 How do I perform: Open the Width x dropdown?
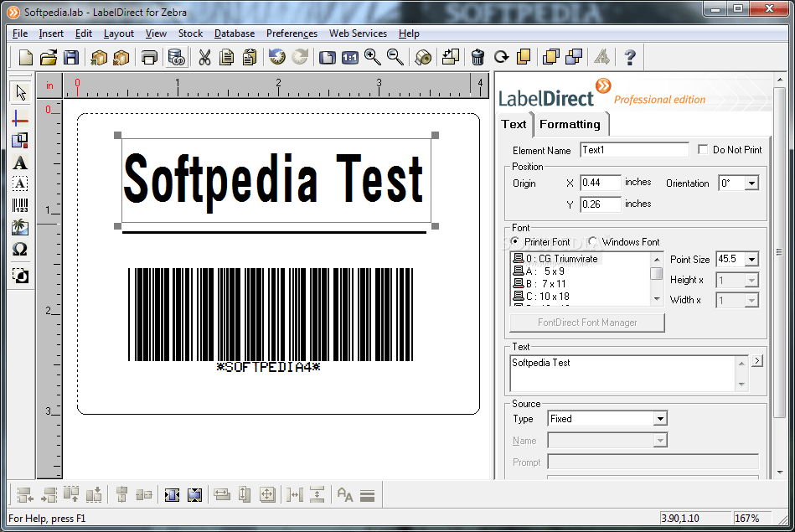pos(751,301)
